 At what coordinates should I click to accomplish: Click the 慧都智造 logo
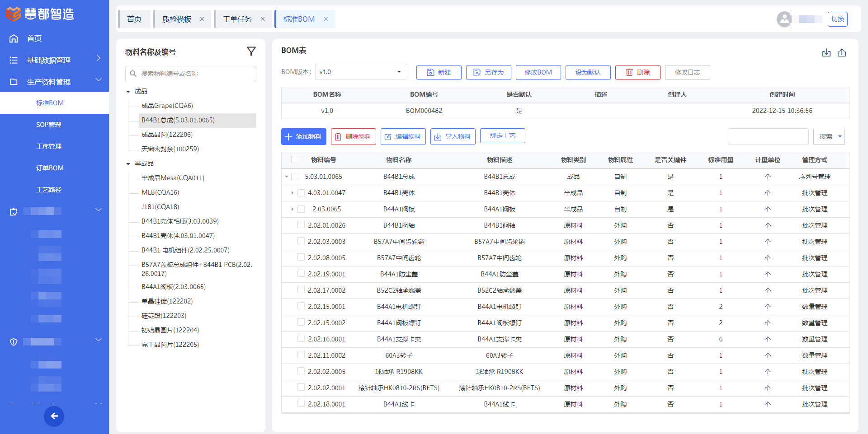click(x=40, y=14)
